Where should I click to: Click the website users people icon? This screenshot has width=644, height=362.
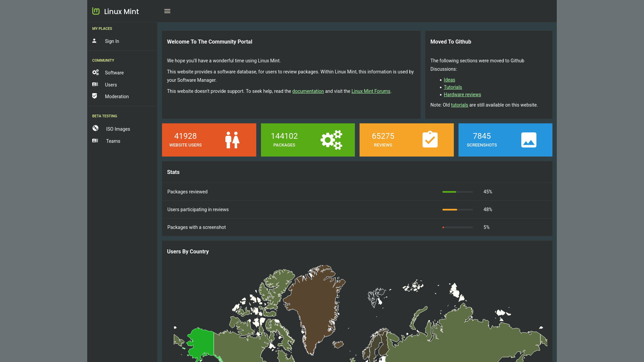[232, 140]
